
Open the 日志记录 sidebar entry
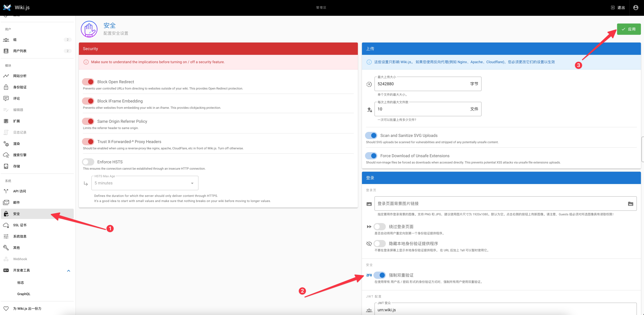(x=37, y=132)
